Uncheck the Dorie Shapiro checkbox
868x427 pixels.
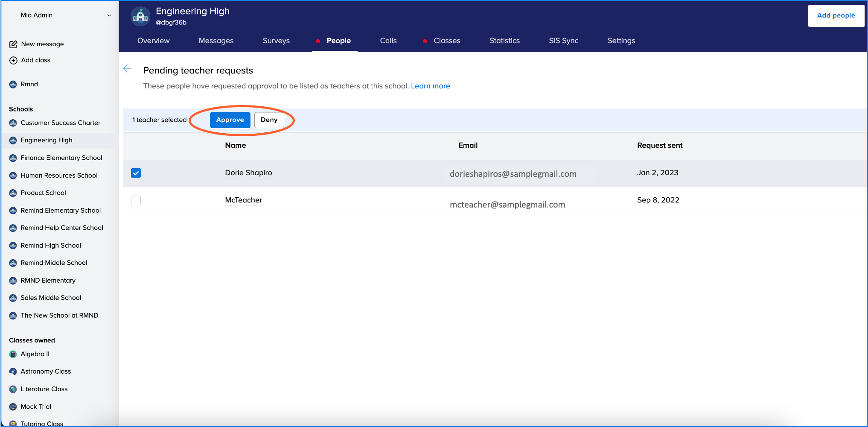tap(136, 173)
